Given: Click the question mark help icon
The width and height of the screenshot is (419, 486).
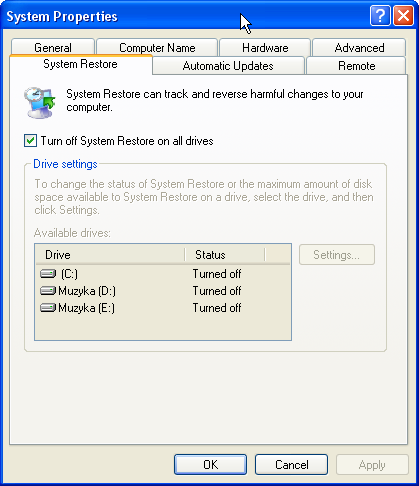Looking at the screenshot, I should [380, 16].
